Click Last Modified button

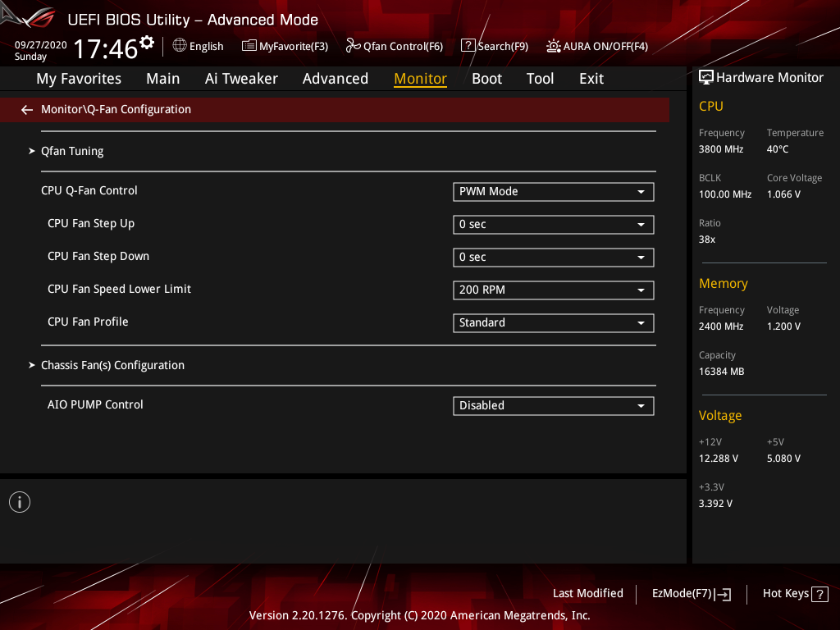point(587,593)
